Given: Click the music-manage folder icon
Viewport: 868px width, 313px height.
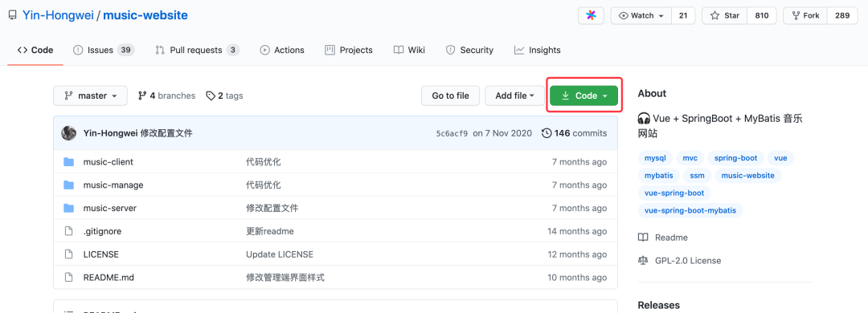Looking at the screenshot, I should 68,185.
